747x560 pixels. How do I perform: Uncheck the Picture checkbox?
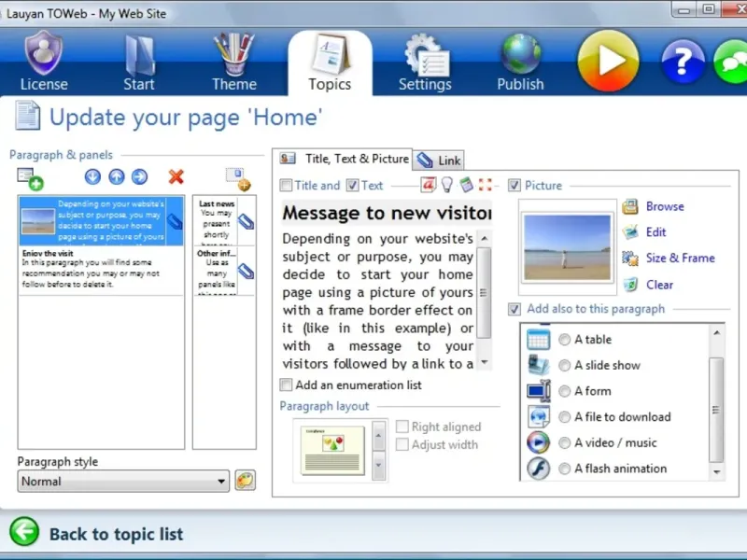tap(514, 185)
